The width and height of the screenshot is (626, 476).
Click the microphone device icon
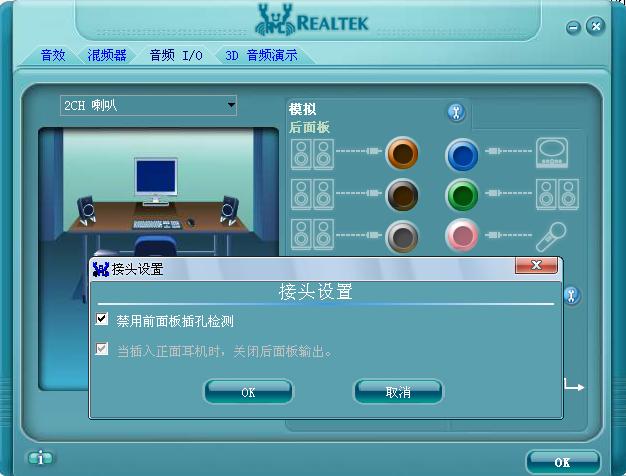pos(551,236)
